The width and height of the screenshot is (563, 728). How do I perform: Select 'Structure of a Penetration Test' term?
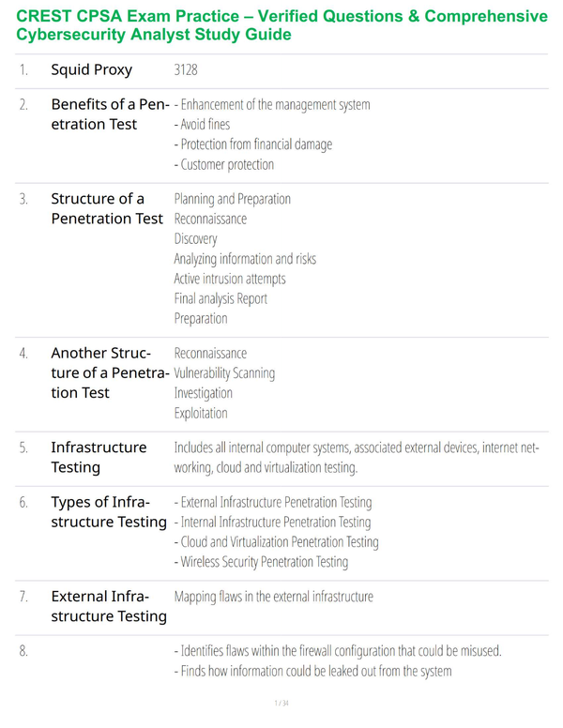click(107, 208)
